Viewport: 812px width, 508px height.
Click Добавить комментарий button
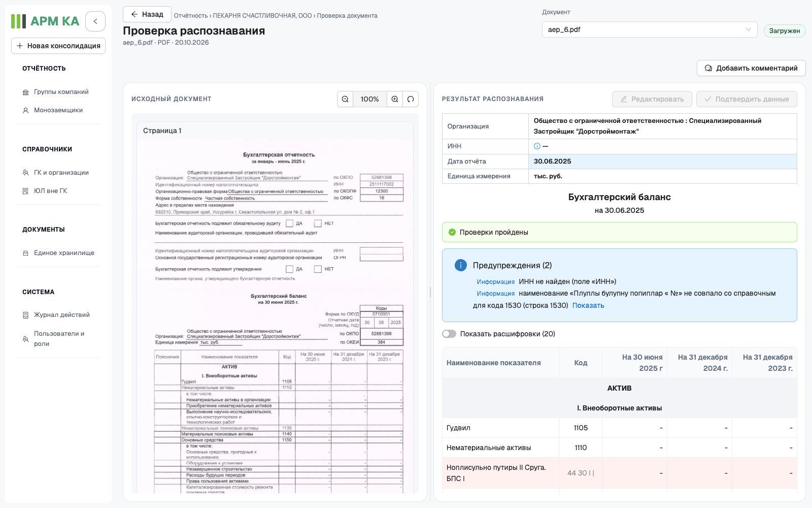point(751,68)
